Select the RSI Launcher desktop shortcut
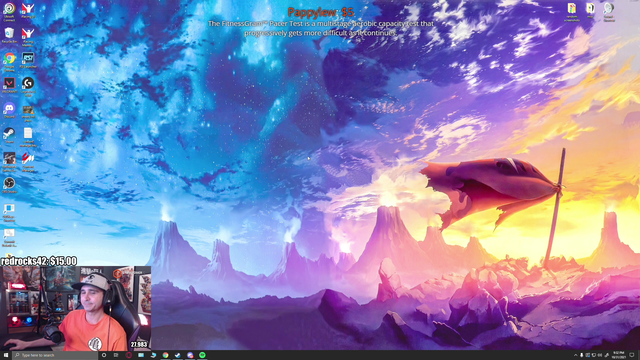 pos(28,60)
